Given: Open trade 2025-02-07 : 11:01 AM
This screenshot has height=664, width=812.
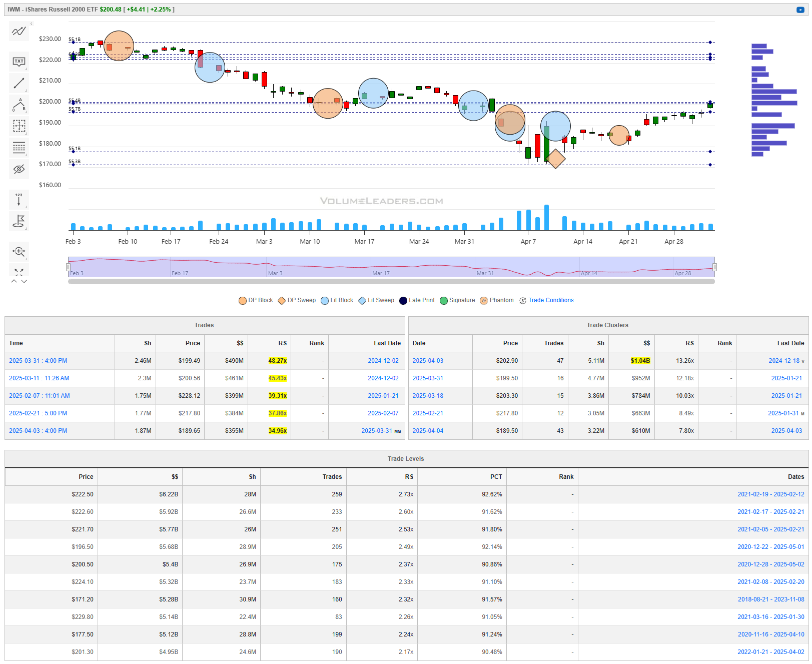Looking at the screenshot, I should 40,396.
